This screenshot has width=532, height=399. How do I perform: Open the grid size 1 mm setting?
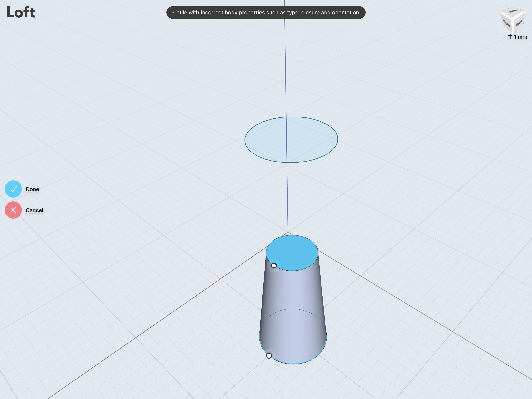(517, 37)
